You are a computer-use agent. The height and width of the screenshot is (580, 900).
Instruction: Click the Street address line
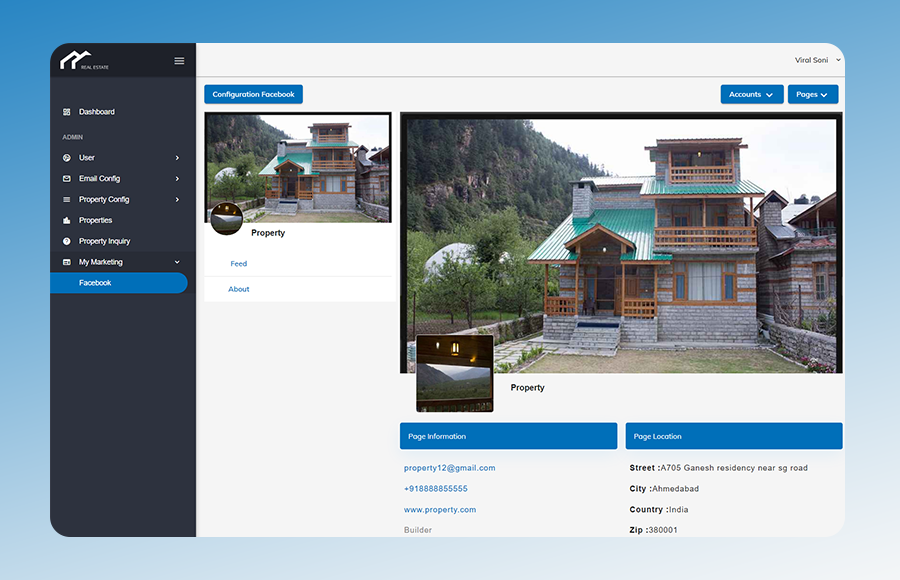[x=719, y=468]
